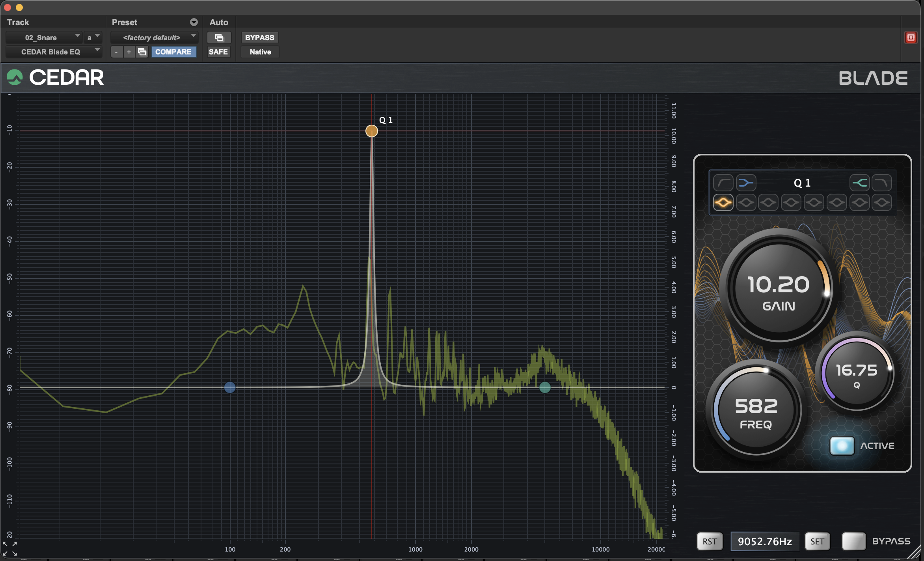Select the blue low-shelf filter icon
924x561 pixels.
point(746,183)
